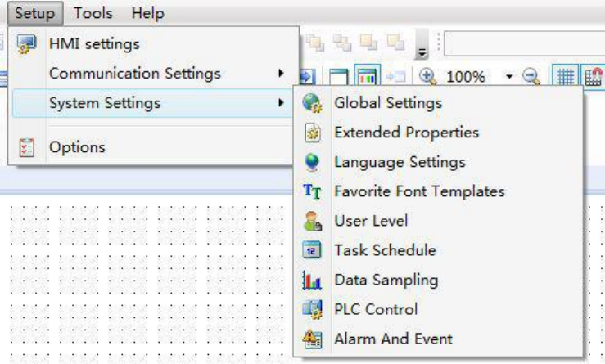Toggle the magnet snap button

click(592, 76)
